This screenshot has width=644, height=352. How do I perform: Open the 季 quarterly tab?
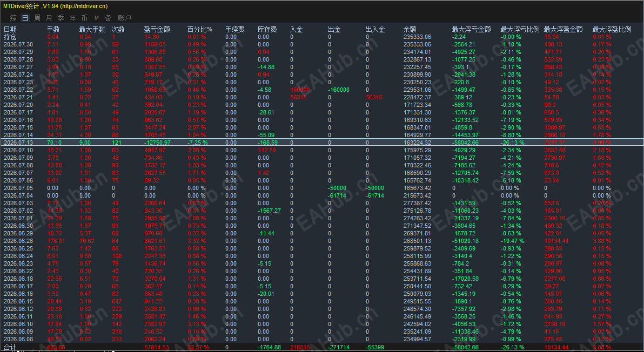[x=61, y=18]
